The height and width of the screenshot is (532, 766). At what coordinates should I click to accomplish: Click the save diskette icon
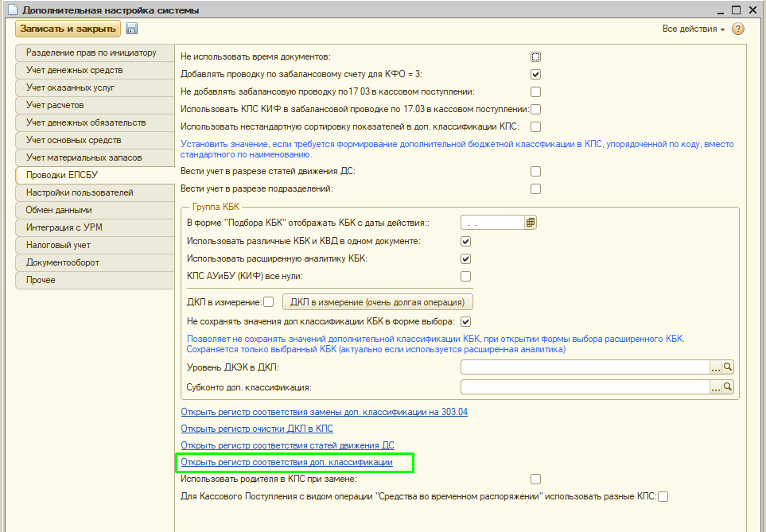point(132,29)
